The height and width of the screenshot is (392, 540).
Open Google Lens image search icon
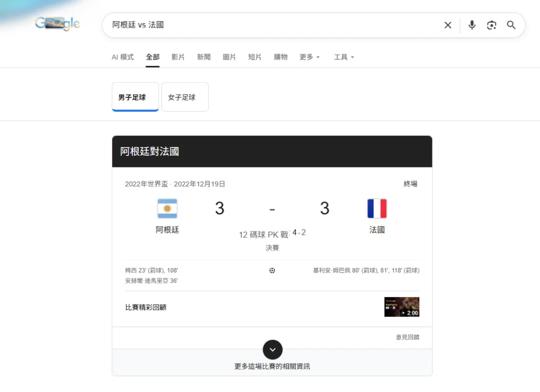tap(491, 25)
